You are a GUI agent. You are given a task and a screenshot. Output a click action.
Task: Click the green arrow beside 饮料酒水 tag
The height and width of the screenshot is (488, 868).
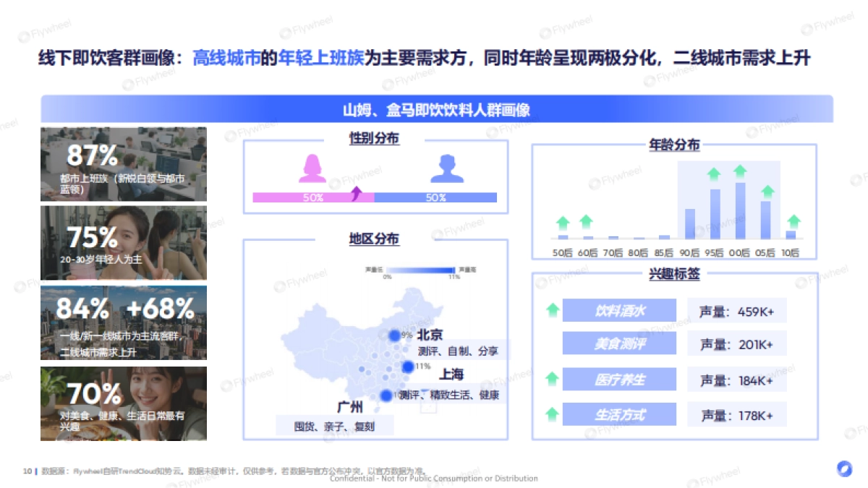551,310
